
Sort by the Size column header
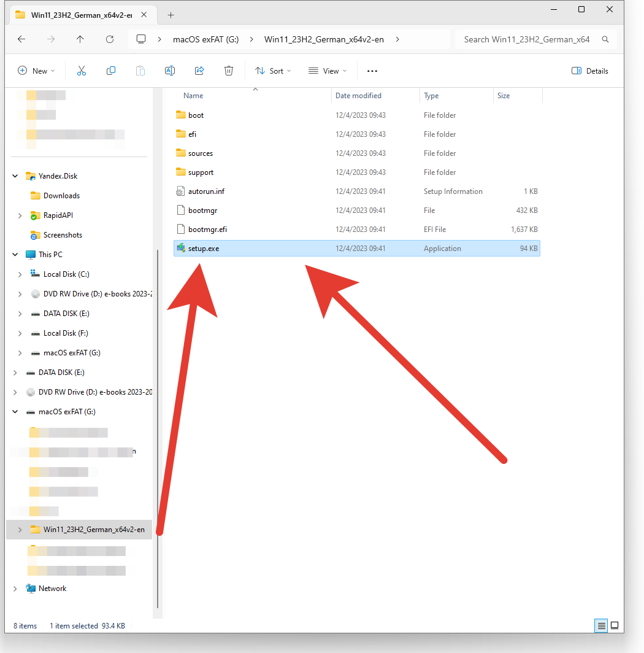coord(504,95)
